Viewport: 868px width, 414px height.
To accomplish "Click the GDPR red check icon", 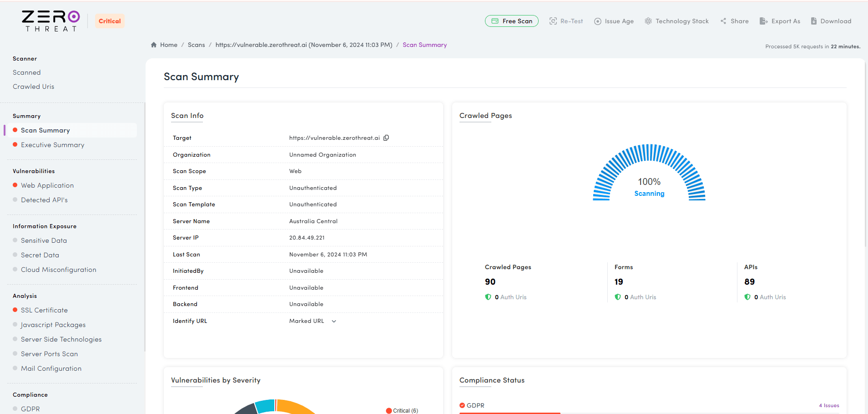I will [x=462, y=405].
